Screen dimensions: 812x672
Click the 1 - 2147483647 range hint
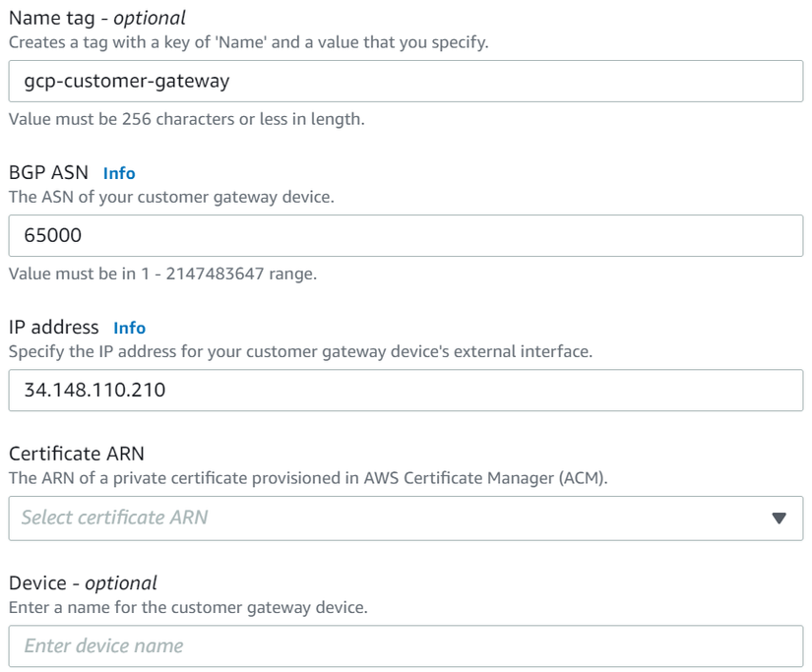click(x=162, y=274)
